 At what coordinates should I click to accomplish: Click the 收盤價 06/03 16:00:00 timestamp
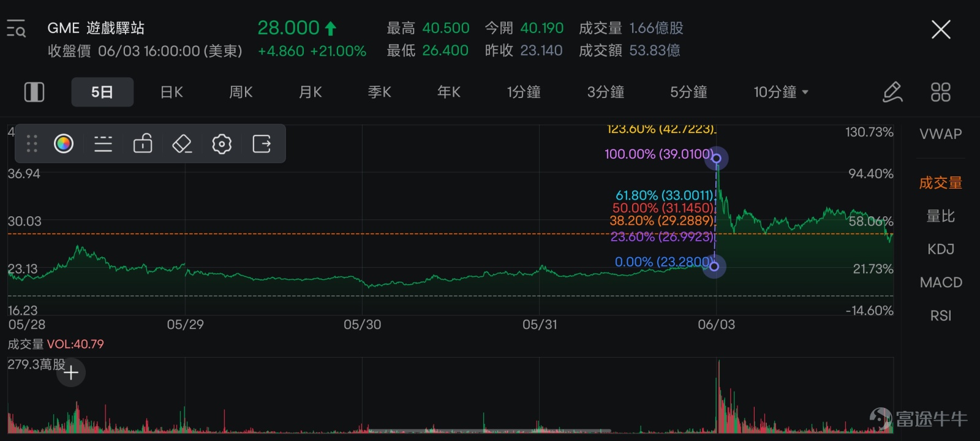(x=145, y=51)
